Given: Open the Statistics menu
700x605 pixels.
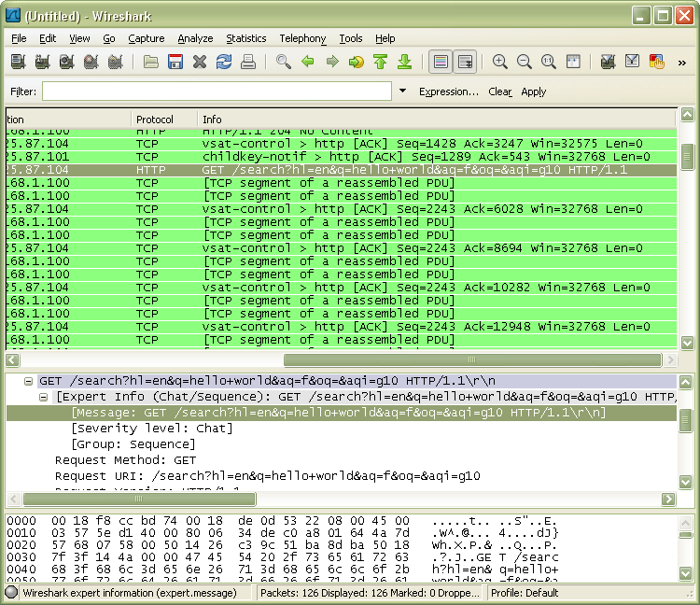Looking at the screenshot, I should [x=246, y=38].
